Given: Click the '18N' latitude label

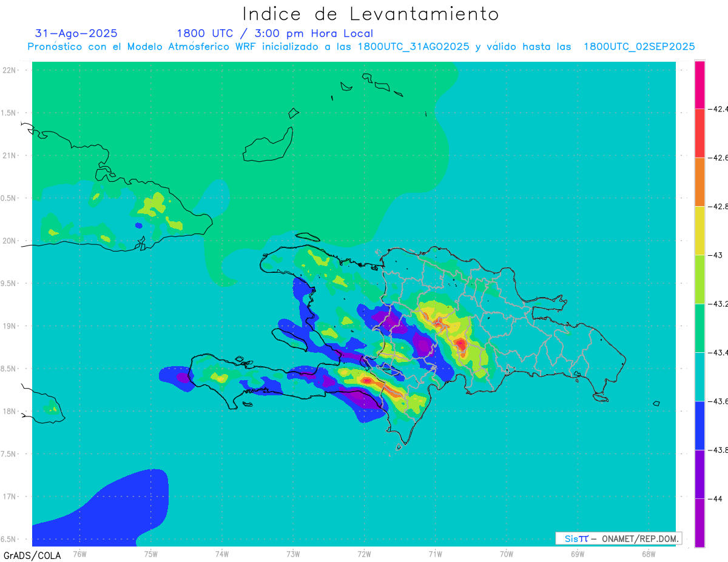Looking at the screenshot, I should [10, 411].
